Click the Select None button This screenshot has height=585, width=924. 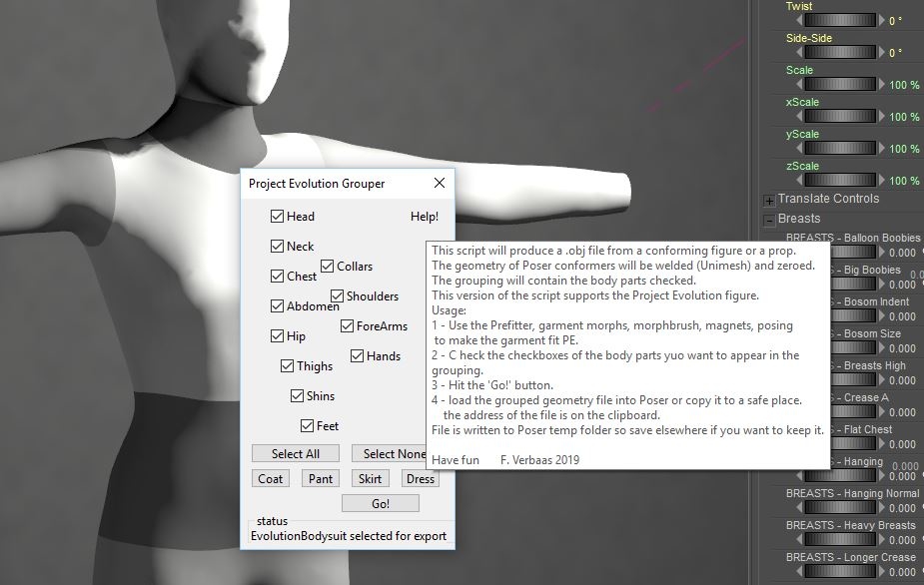[389, 453]
